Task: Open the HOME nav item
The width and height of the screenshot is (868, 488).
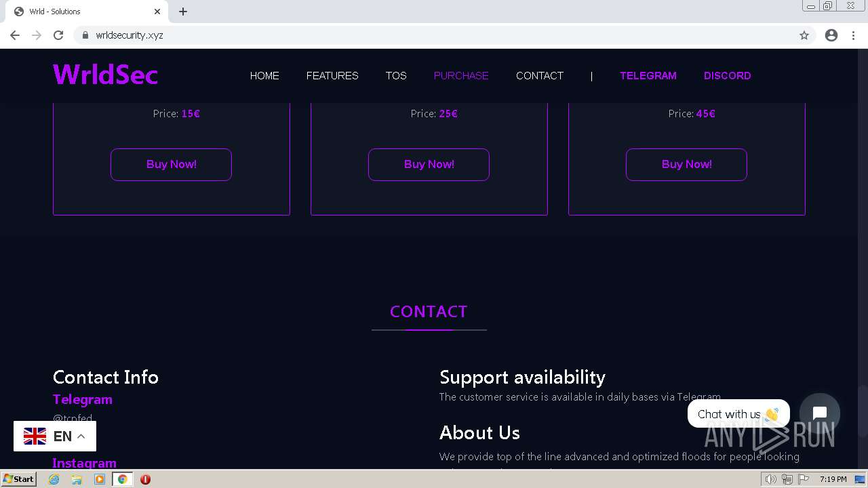Action: pyautogui.click(x=264, y=76)
